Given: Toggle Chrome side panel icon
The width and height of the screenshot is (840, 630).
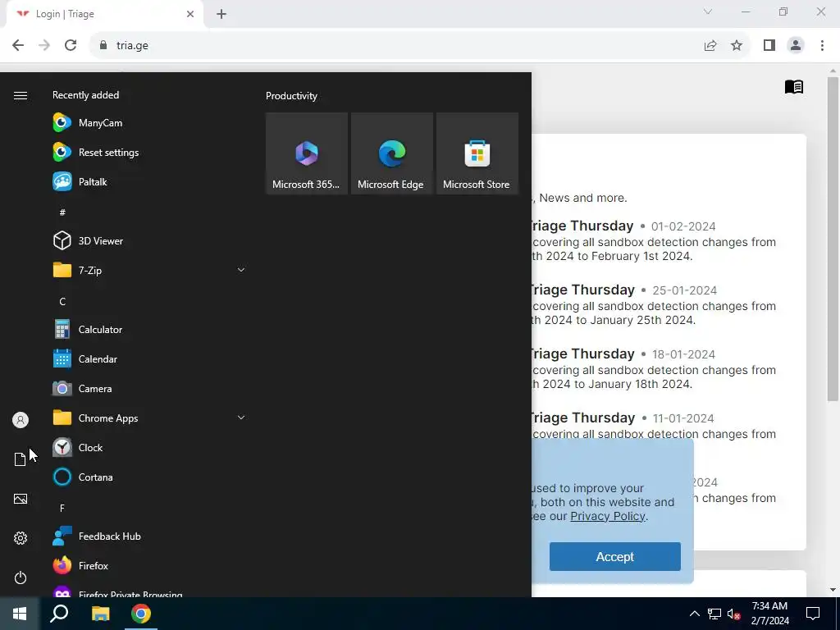Looking at the screenshot, I should coord(769,45).
